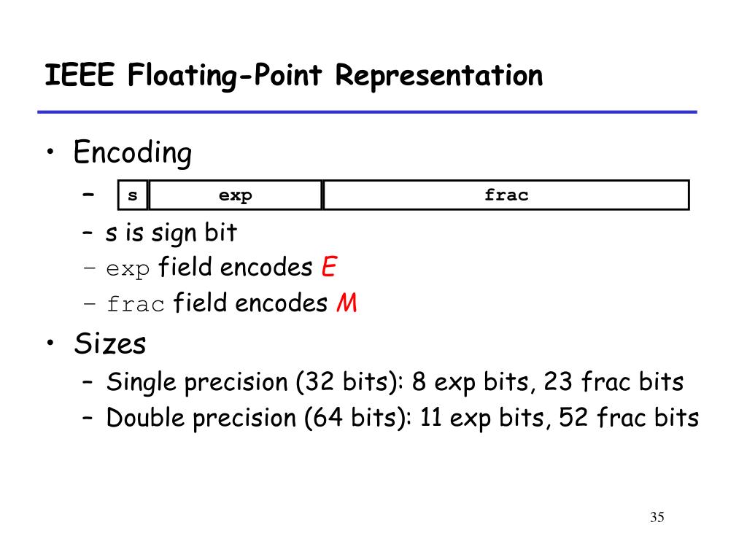Image resolution: width=747 pixels, height=560 pixels.
Task: Click the 'Double precision (64 bits)' text
Action: tap(259, 418)
